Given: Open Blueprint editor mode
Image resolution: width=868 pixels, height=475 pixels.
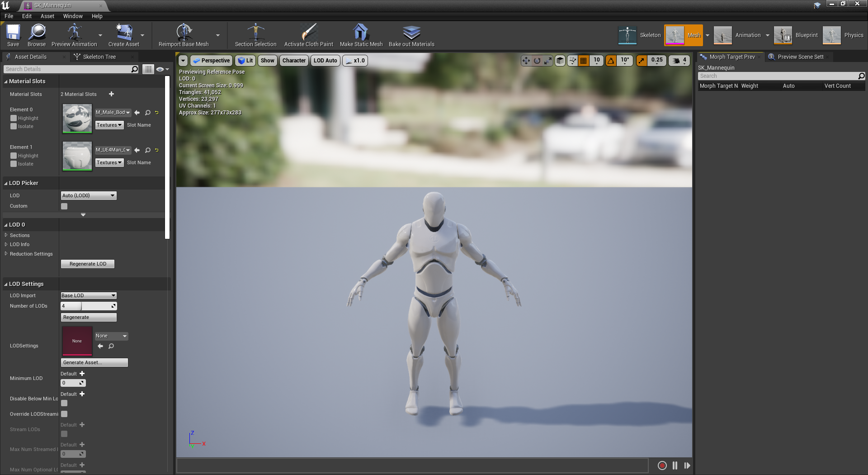Looking at the screenshot, I should point(796,35).
